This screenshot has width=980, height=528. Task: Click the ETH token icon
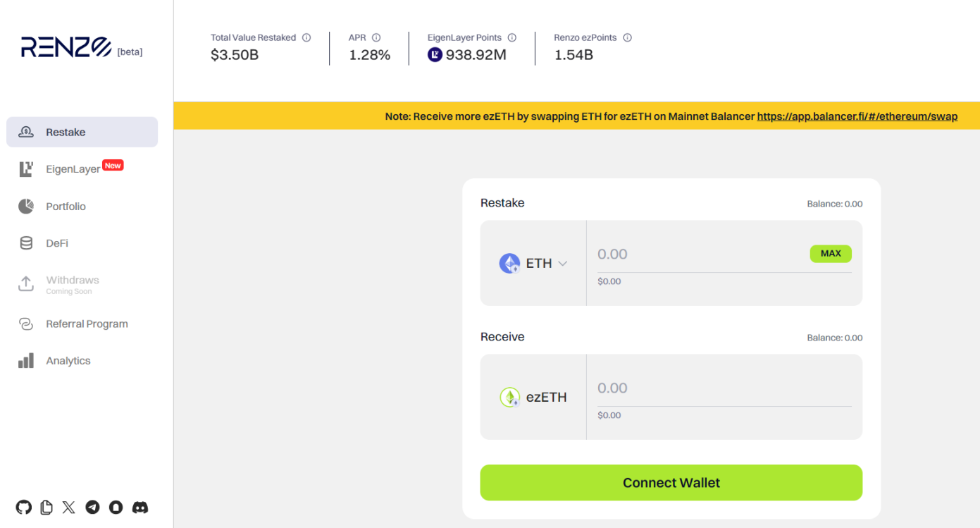pyautogui.click(x=509, y=264)
